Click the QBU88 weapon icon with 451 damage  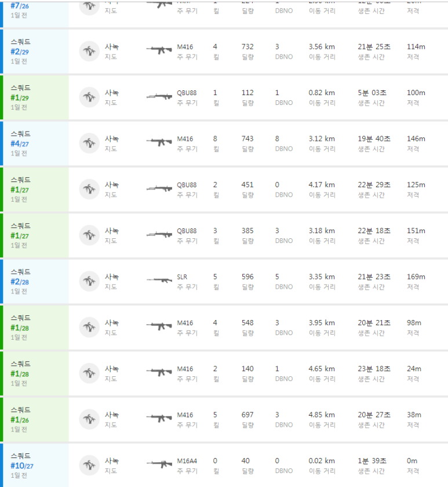tap(159, 189)
